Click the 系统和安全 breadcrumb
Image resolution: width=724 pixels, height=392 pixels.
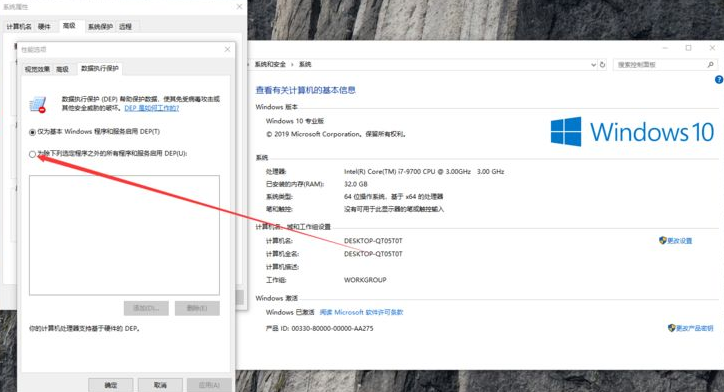[x=270, y=65]
